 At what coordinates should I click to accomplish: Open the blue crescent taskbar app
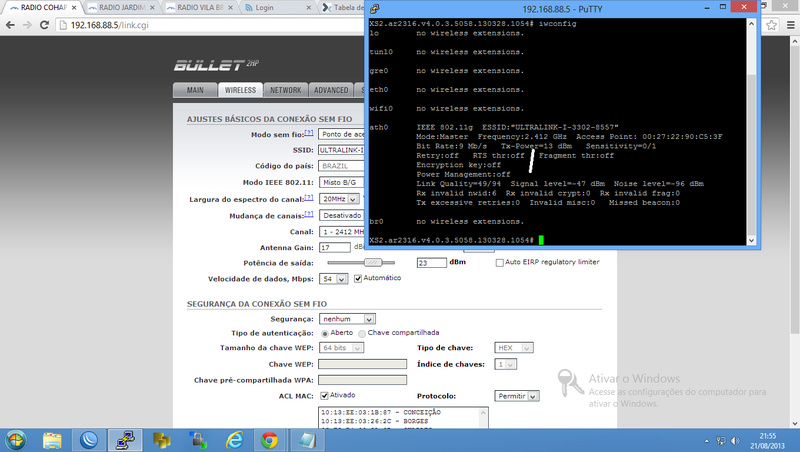pyautogui.click(x=89, y=440)
